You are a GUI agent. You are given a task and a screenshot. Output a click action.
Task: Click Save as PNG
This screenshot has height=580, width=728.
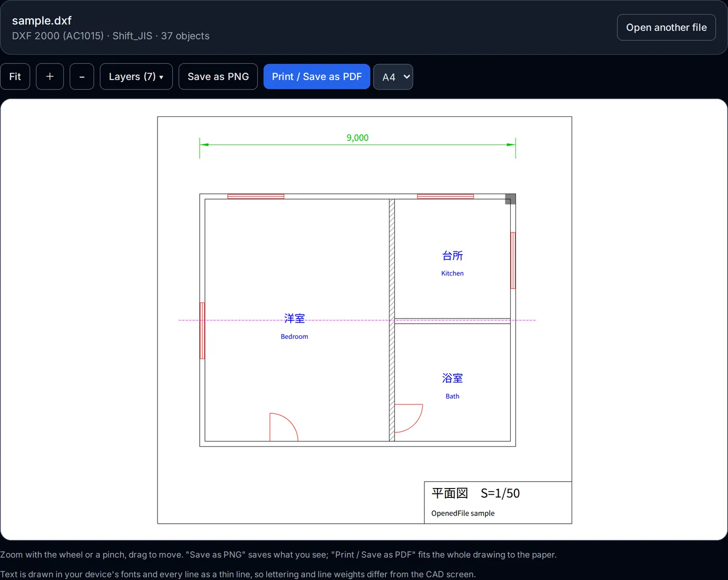[x=218, y=76]
